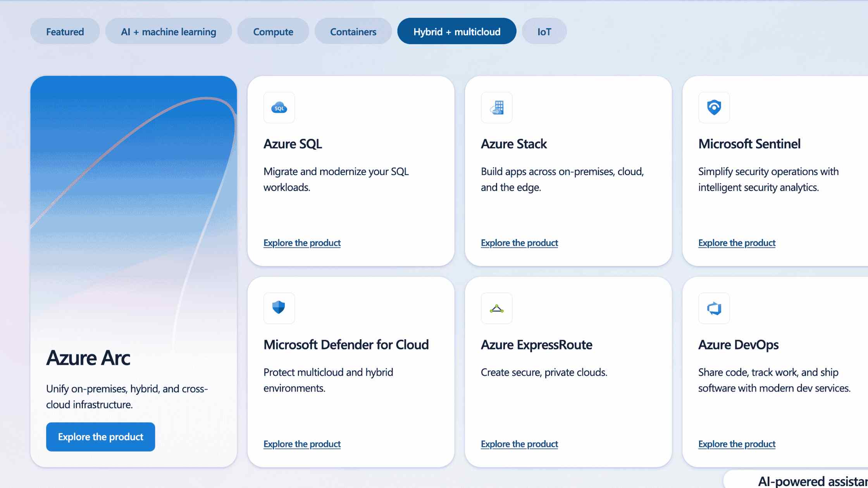Click 'Create secure, private clouds.' text
The height and width of the screenshot is (488, 868).
[544, 372]
